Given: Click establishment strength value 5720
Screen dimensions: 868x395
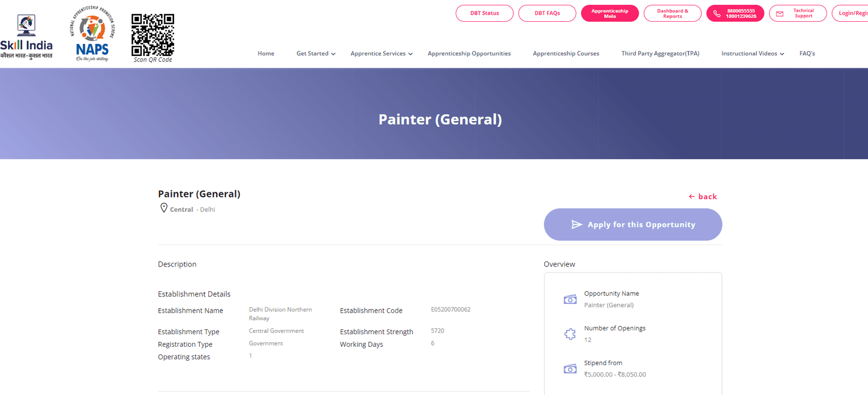Looking at the screenshot, I should (x=437, y=331).
